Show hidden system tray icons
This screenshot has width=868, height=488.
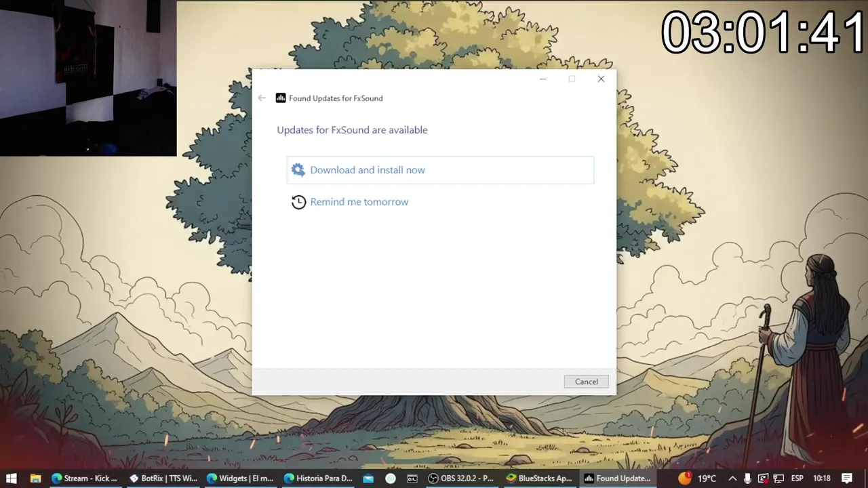[732, 479]
